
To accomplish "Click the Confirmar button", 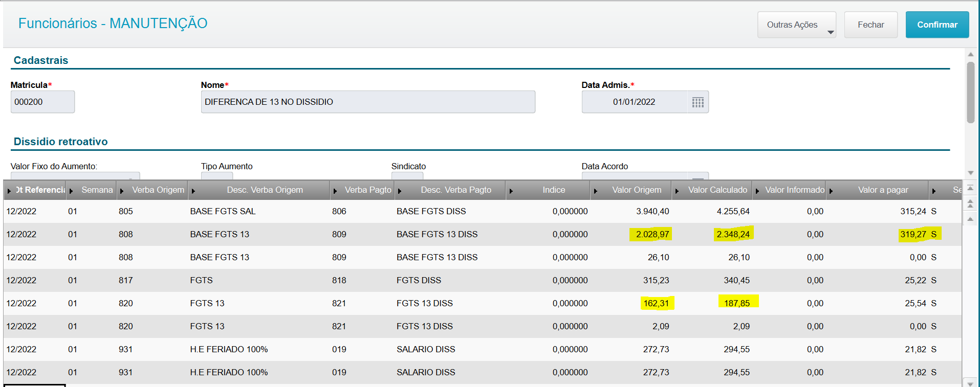I will click(x=937, y=25).
